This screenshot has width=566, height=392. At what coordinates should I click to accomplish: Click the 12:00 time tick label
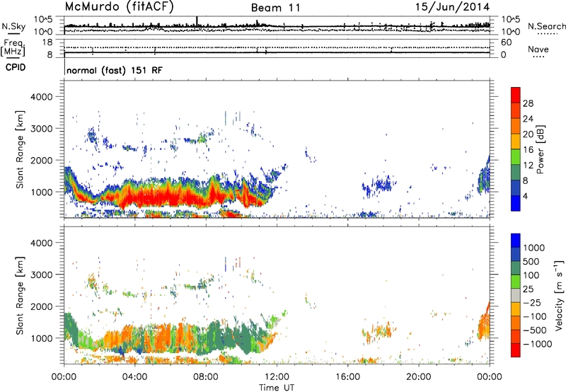coord(277,377)
